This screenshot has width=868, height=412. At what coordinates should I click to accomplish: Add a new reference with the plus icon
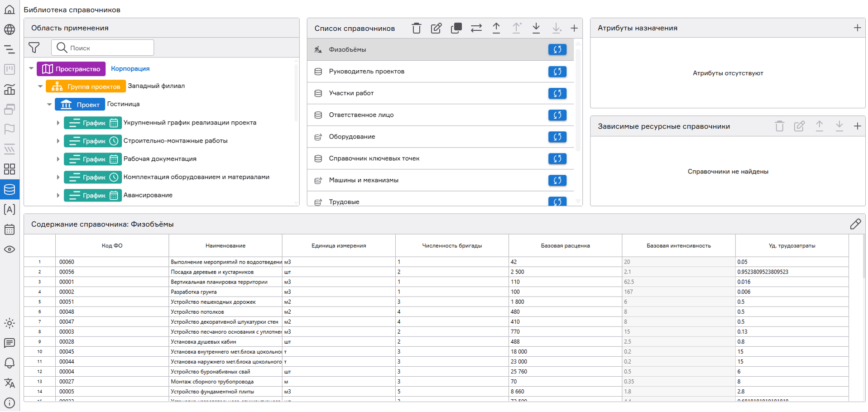[574, 28]
